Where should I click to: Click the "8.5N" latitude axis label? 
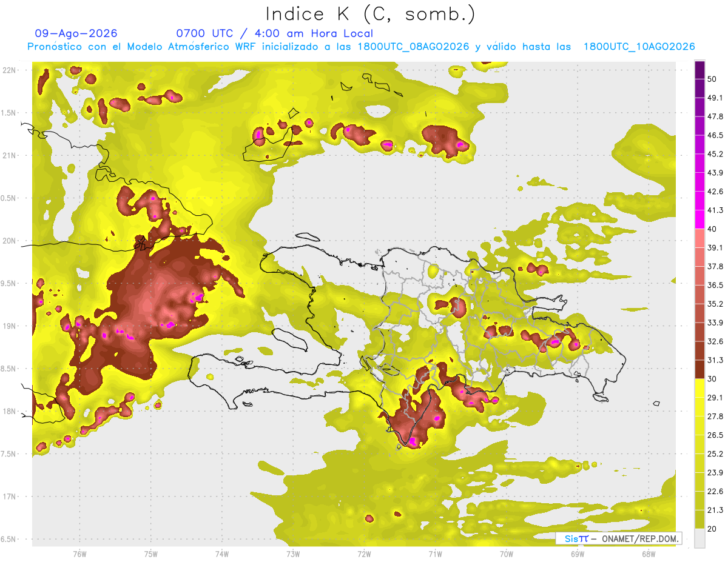tap(7, 369)
